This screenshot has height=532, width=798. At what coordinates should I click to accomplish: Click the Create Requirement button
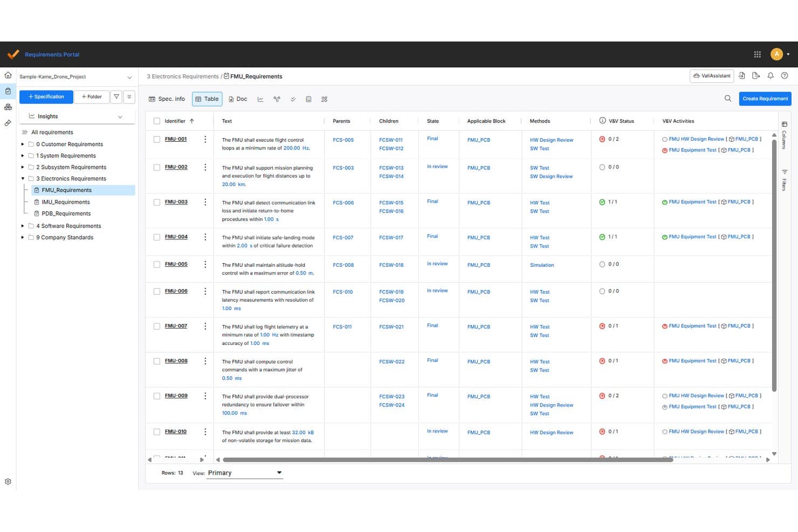click(x=765, y=99)
